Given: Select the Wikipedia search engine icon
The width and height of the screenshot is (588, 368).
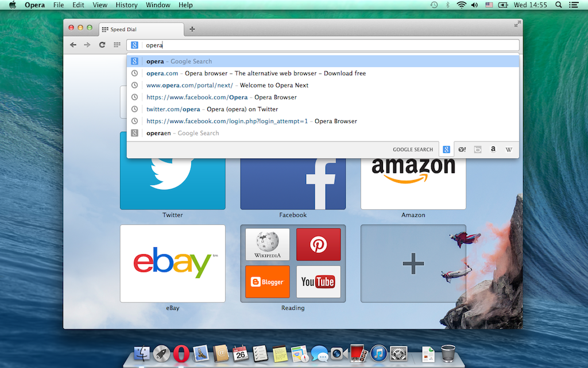Looking at the screenshot, I should coord(508,149).
